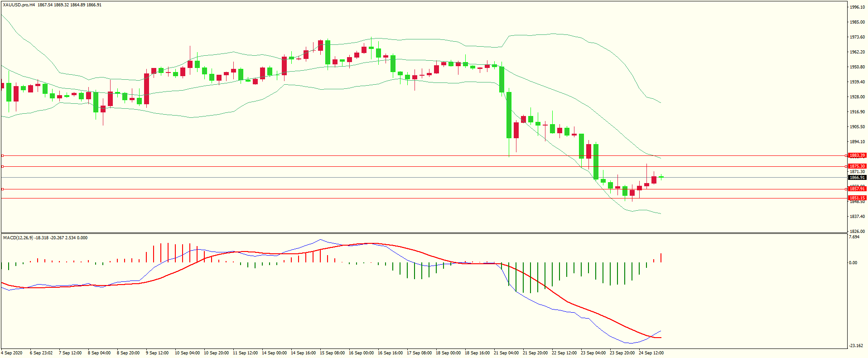Click the 22 Sep 12:00 time axis label
Viewport: 868px width, 358px height.
pos(564,353)
